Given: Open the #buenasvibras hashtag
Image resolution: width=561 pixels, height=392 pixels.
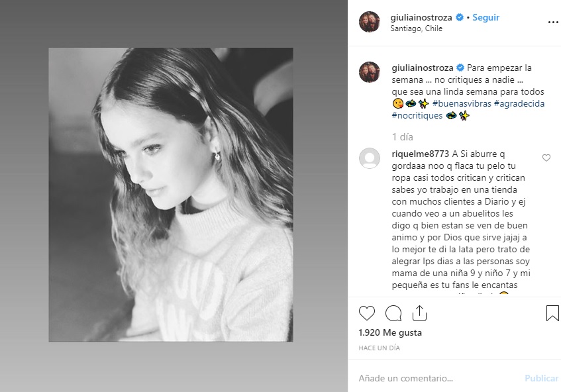Looking at the screenshot, I should coord(462,104).
